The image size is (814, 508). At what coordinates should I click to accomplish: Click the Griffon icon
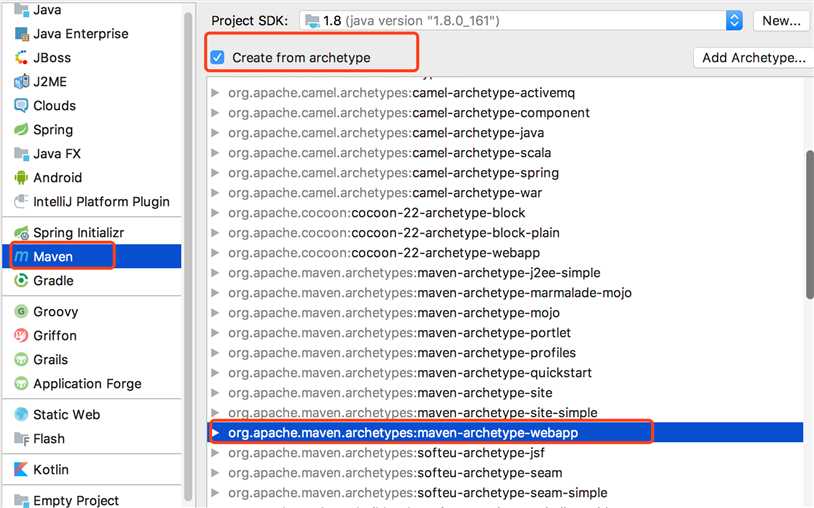(x=21, y=336)
